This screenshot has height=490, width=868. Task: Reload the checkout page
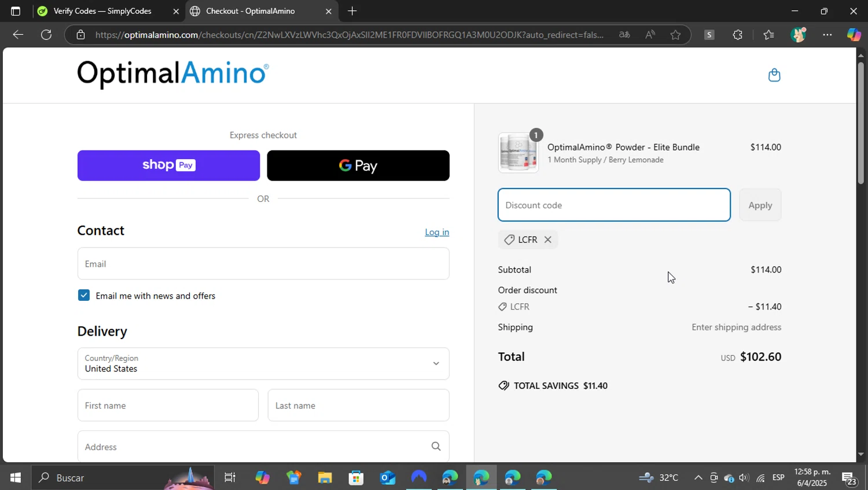pos(46,35)
